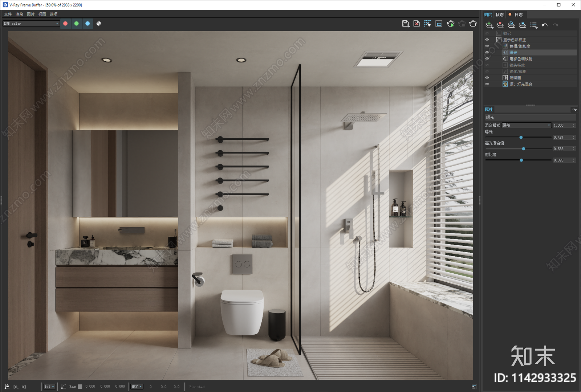Save the current channel image
Viewport: 581px width, 392px height.
coord(406,24)
